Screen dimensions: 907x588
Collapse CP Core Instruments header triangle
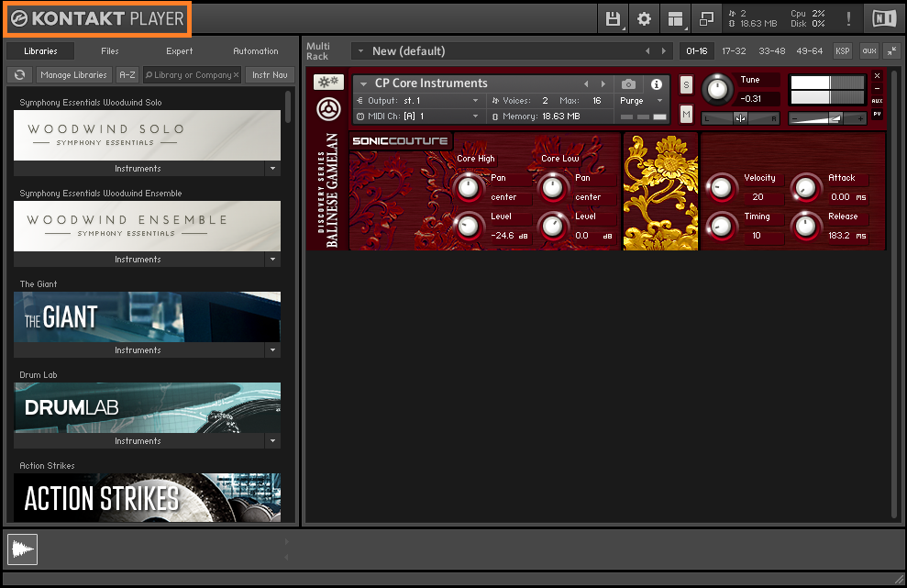363,84
